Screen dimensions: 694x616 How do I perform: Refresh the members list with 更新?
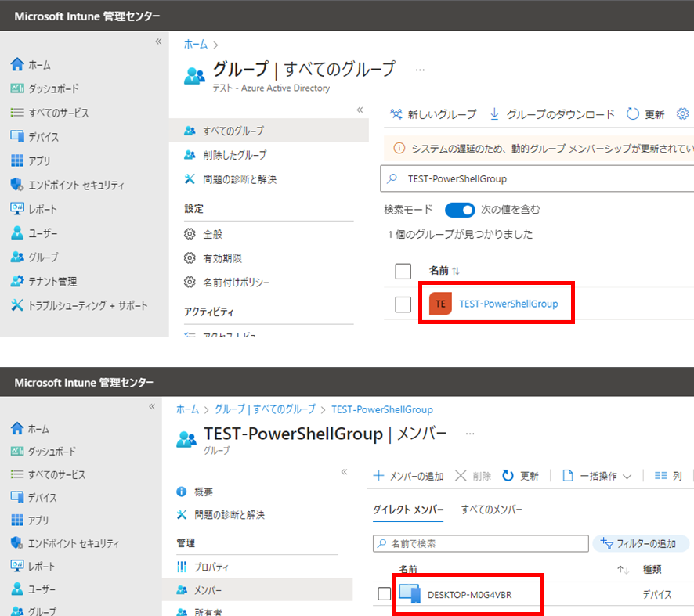pyautogui.click(x=520, y=476)
